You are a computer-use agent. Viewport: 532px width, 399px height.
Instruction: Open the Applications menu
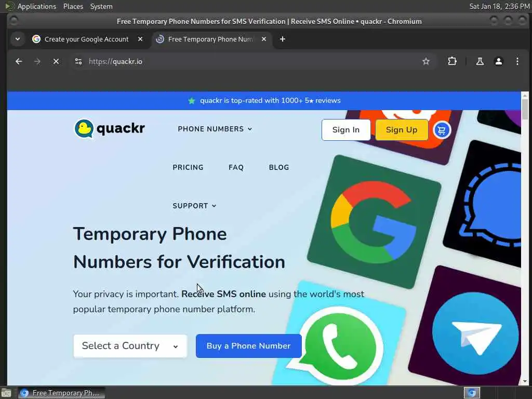point(37,6)
